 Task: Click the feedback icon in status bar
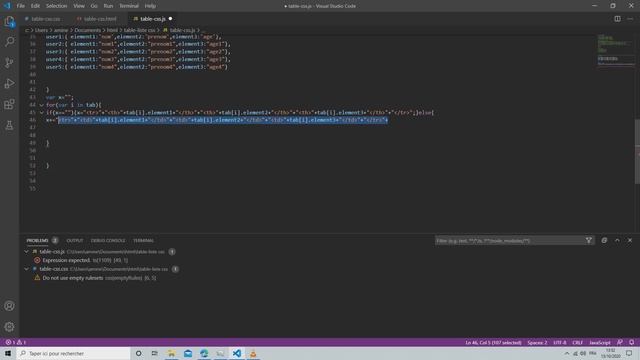point(620,342)
